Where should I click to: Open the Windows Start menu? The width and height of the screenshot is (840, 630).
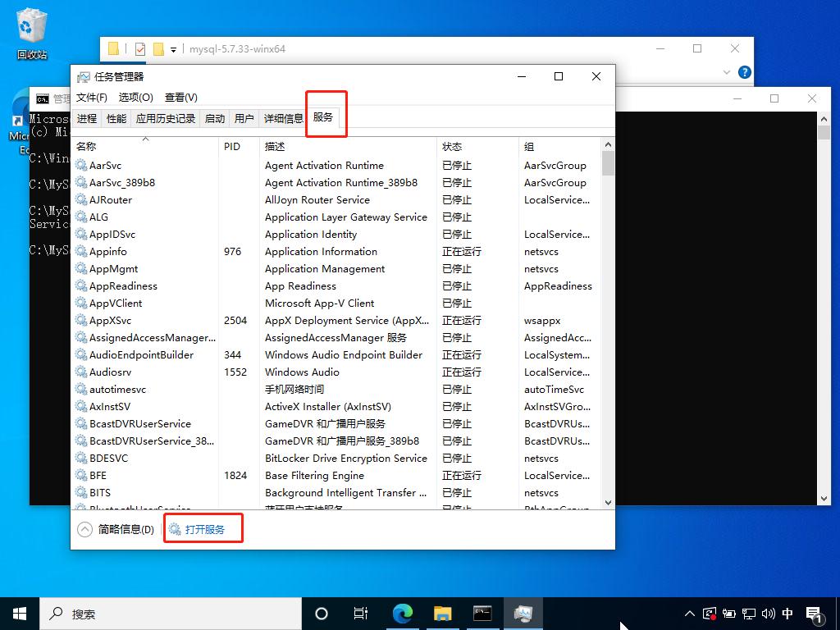tap(20, 613)
